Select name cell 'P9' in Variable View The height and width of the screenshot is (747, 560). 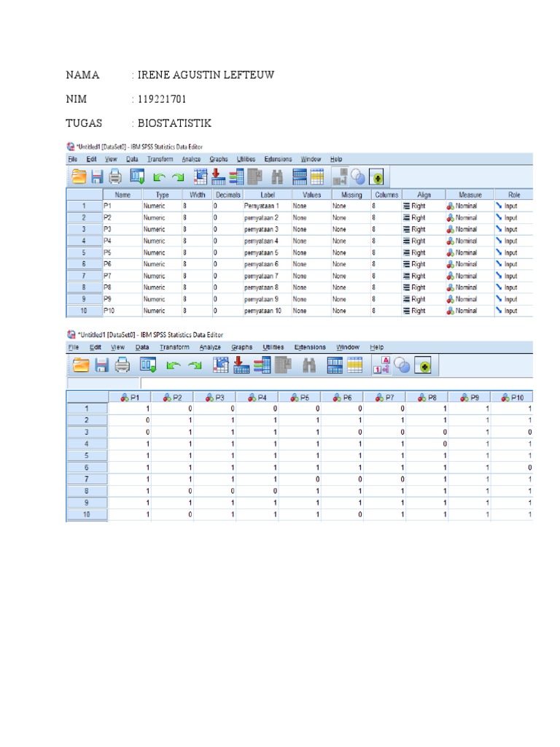pyautogui.click(x=122, y=299)
